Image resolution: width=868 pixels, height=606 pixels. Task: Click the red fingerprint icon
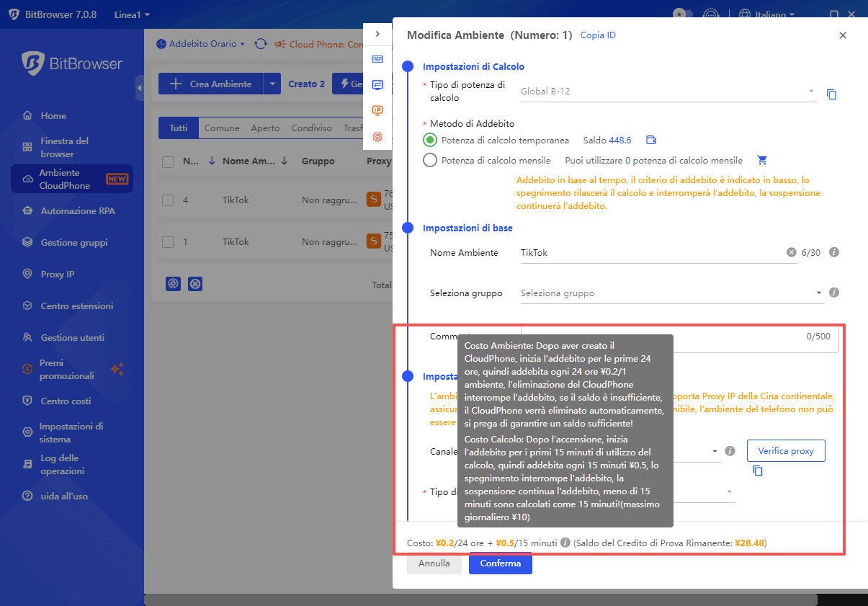(377, 136)
